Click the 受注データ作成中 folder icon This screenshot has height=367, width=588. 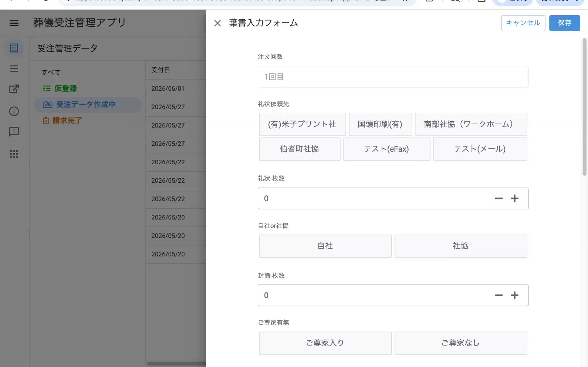pyautogui.click(x=48, y=105)
